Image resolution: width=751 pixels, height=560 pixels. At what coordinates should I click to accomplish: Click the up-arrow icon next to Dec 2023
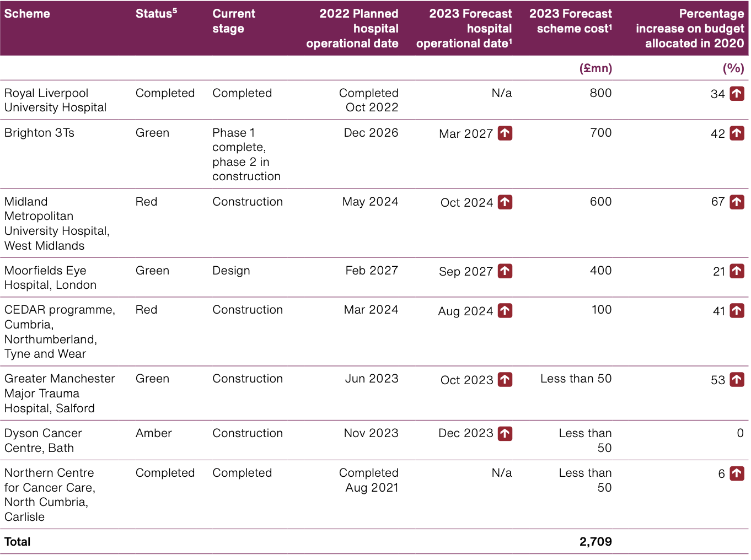coord(505,434)
